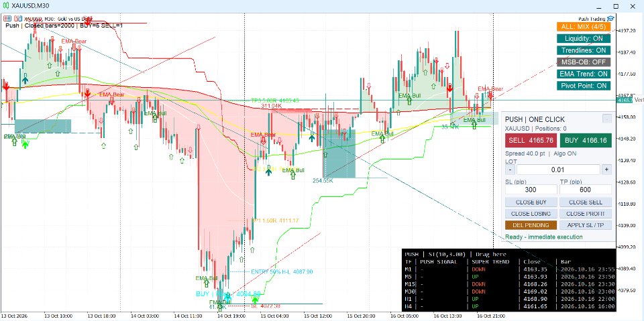Click the 4109.00 price scale label

(627, 225)
